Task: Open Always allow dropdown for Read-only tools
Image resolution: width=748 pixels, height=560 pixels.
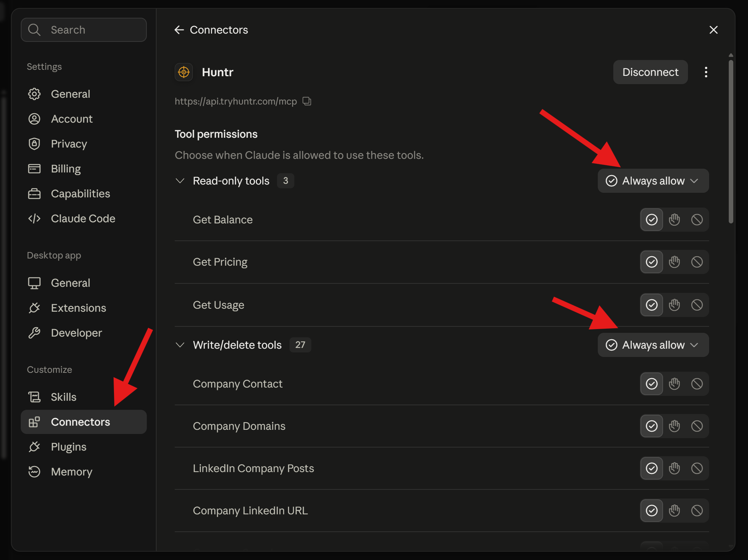Action: (653, 181)
